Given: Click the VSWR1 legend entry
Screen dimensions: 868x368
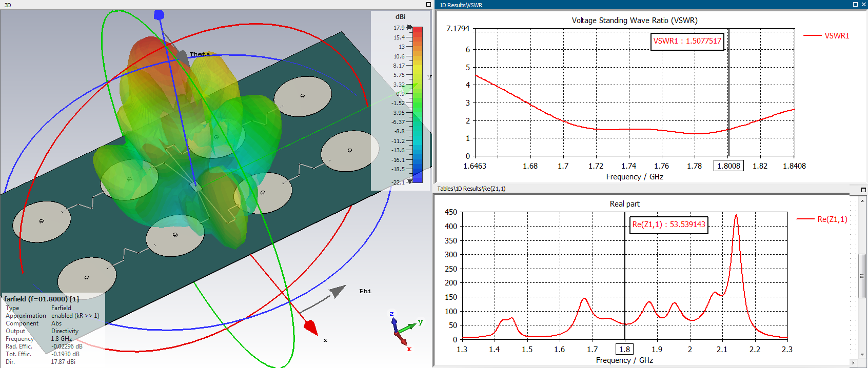Looking at the screenshot, I should (826, 36).
